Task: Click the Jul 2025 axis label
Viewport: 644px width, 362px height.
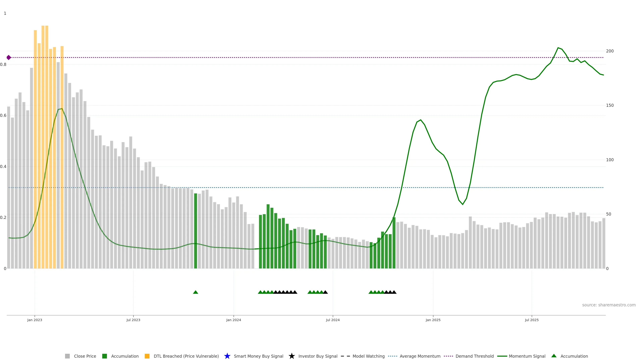Action: point(531,320)
